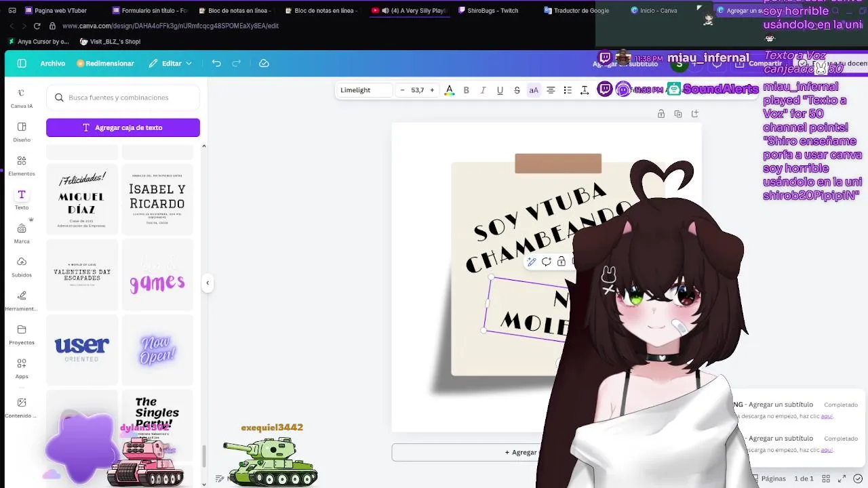868x488 pixels.
Task: Edit the 53,7 font size value
Action: pos(417,90)
